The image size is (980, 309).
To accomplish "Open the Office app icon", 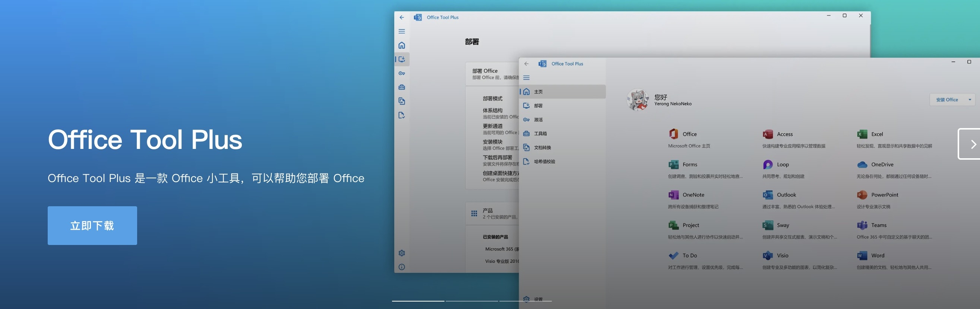I will (673, 134).
